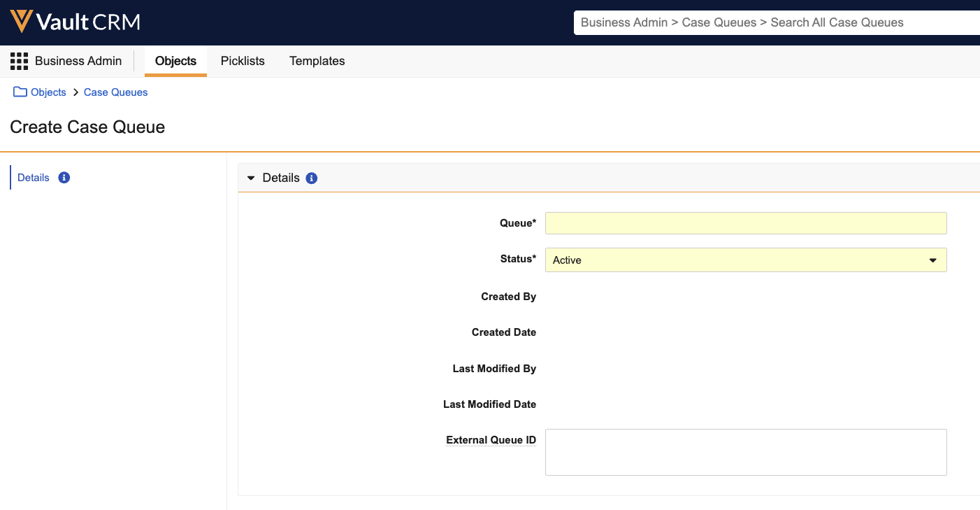Select Details in the left sidebar
This screenshot has height=510, width=980.
(34, 178)
